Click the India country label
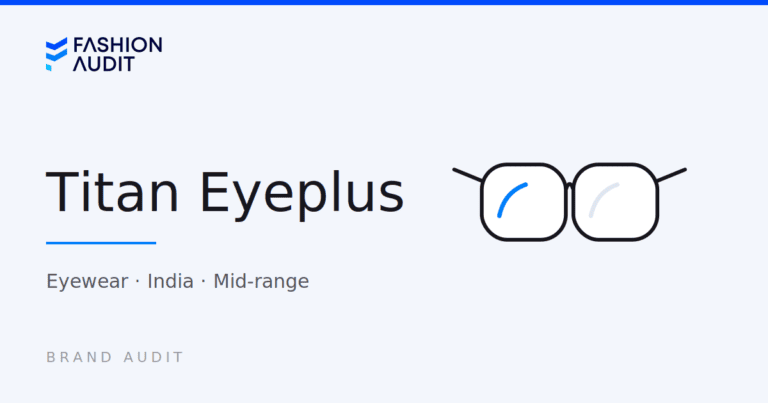 click(x=170, y=281)
